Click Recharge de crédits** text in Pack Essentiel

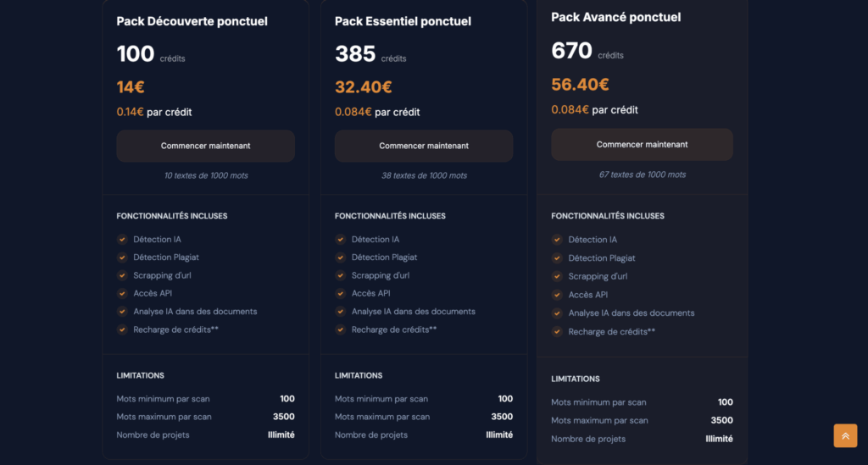394,329
